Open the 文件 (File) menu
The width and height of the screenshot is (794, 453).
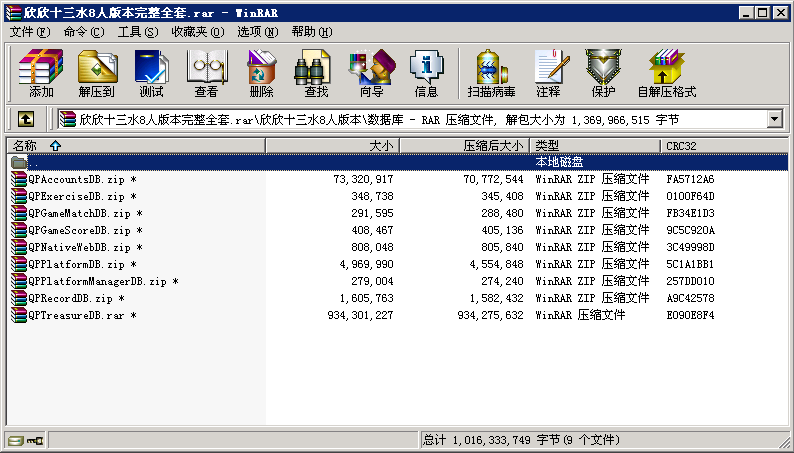tap(28, 32)
